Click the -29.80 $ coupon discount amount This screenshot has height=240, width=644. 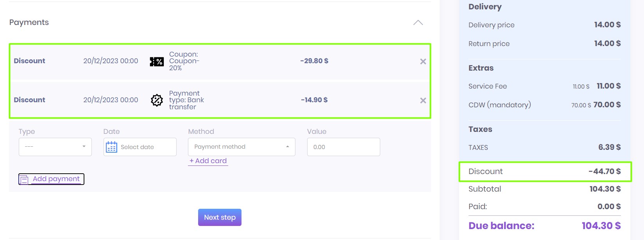(314, 61)
